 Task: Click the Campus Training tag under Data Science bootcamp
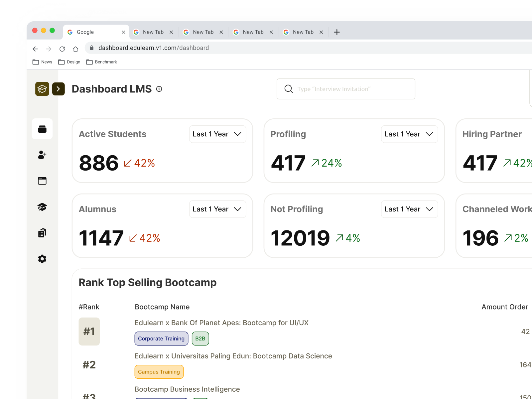[159, 372]
